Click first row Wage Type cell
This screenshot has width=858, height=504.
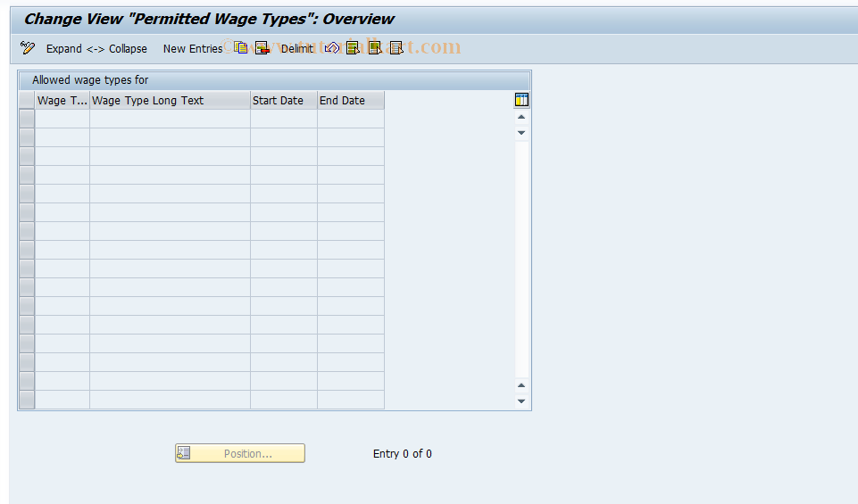[62, 119]
